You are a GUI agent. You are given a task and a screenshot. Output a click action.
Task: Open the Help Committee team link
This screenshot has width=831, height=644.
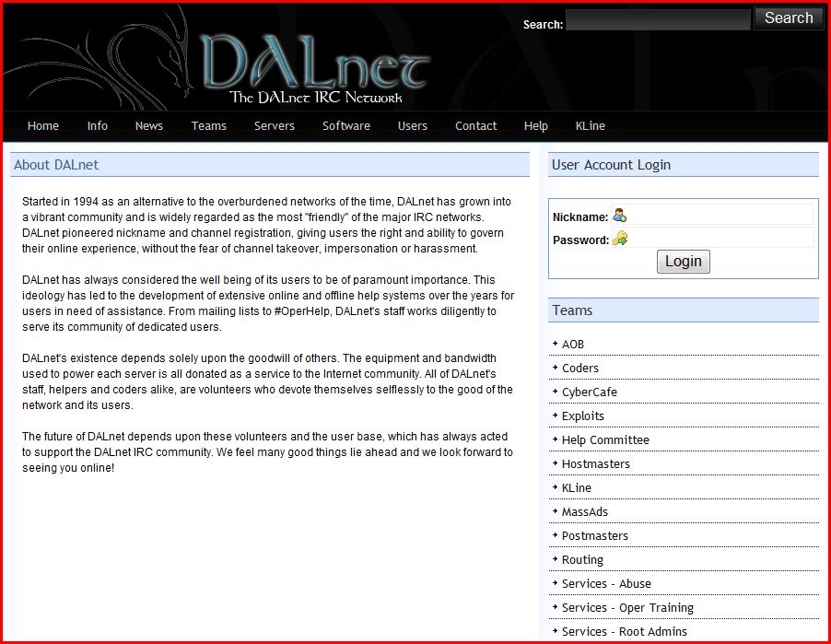pos(605,440)
